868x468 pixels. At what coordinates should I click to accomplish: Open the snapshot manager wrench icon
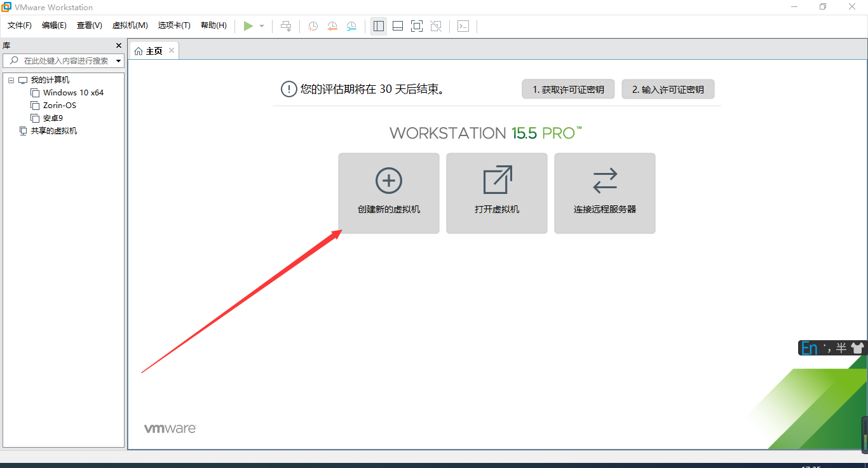coord(351,26)
